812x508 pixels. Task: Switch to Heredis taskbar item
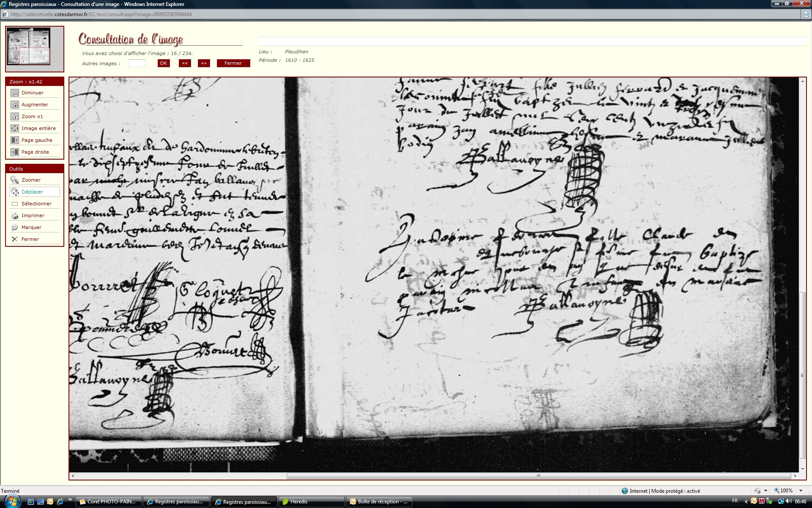pos(311,502)
